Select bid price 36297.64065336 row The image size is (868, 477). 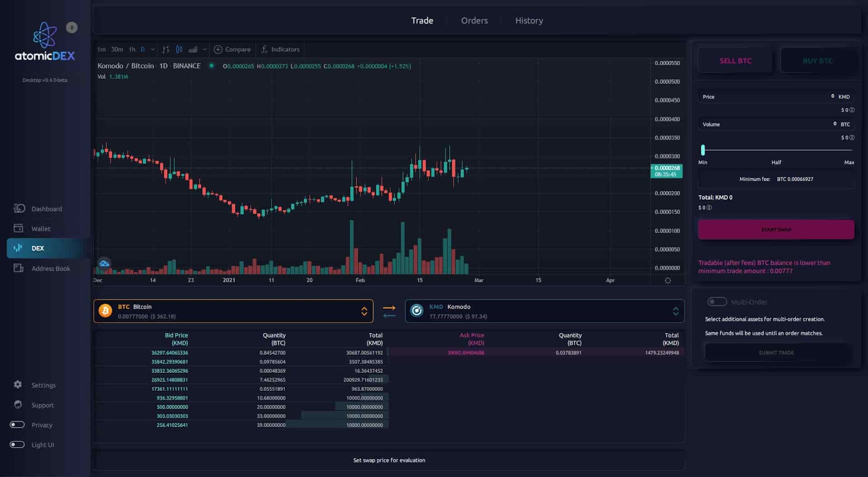241,353
